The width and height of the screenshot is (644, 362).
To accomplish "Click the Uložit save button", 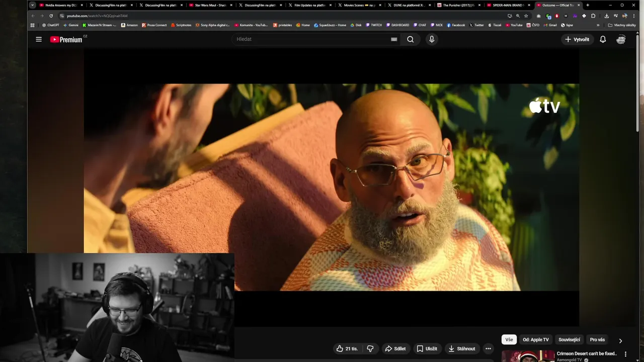I will click(427, 348).
